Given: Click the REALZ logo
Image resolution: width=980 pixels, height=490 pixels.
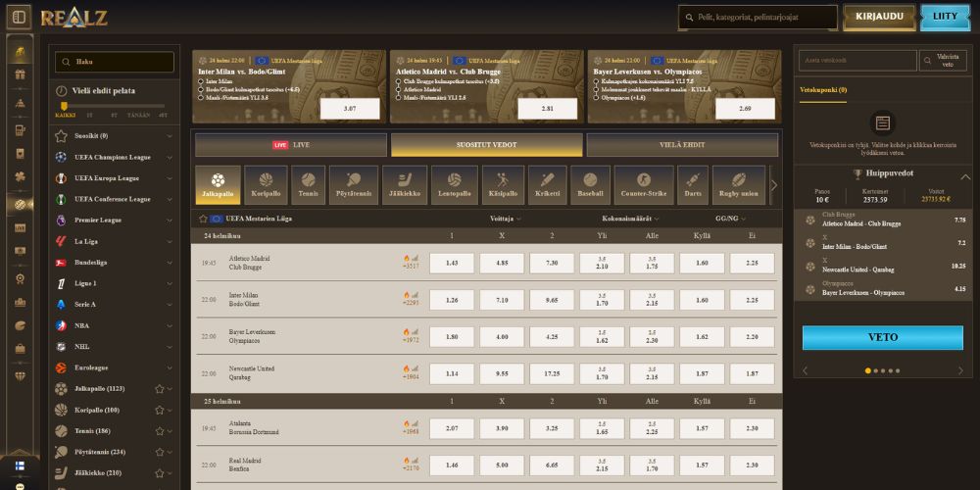Looking at the screenshot, I should pyautogui.click(x=74, y=17).
